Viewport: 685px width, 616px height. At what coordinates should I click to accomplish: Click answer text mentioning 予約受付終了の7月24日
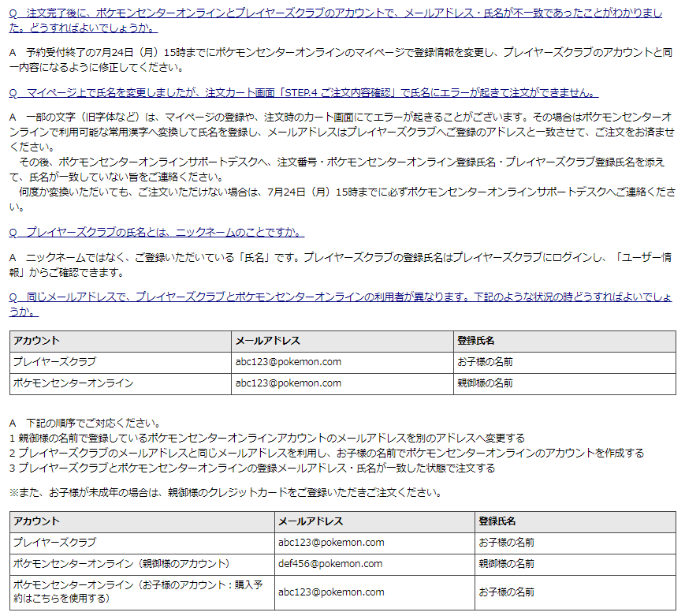click(341, 60)
